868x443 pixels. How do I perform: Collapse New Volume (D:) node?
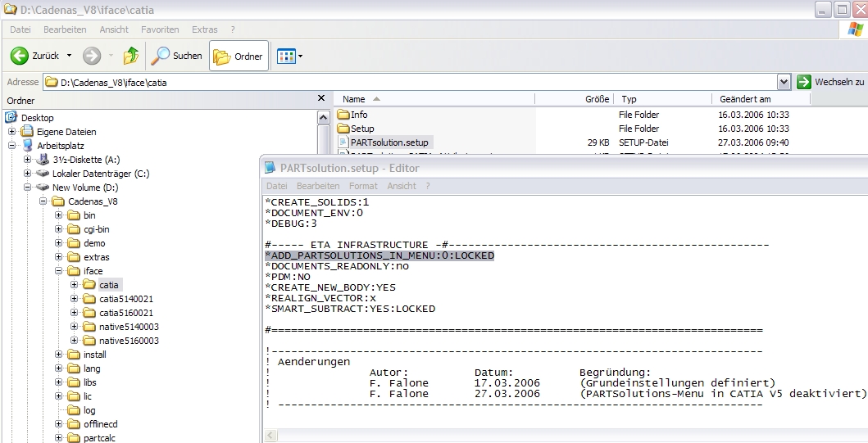pos(27,187)
